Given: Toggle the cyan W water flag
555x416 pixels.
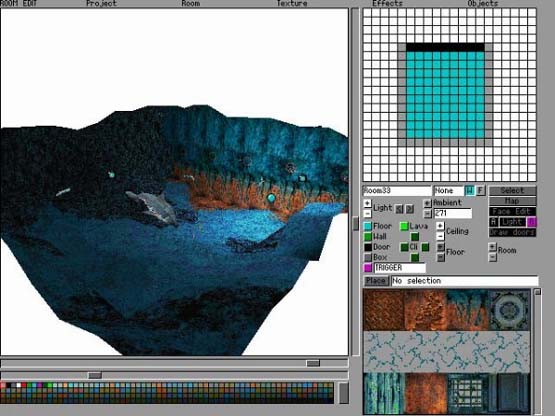Looking at the screenshot, I should (469, 190).
